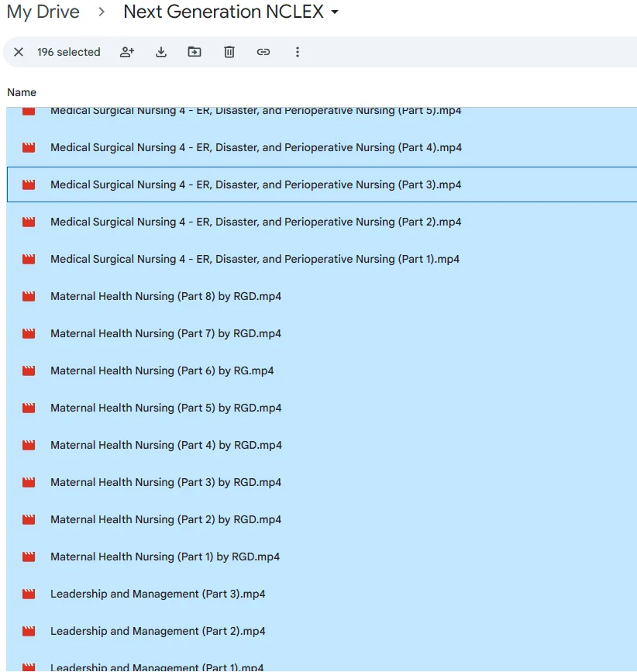The width and height of the screenshot is (637, 672).
Task: Click the video icon of Maternal Health Part 7
Action: point(29,334)
